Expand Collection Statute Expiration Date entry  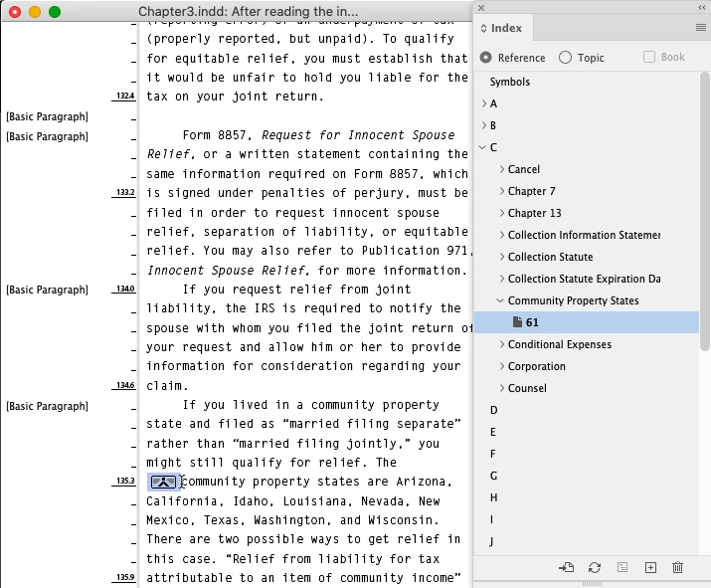501,279
